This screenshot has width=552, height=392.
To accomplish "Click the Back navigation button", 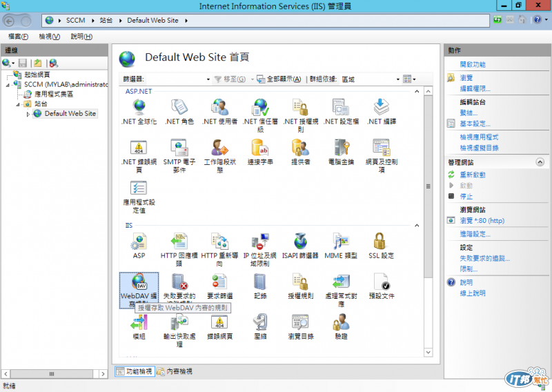I will pyautogui.click(x=9, y=21).
